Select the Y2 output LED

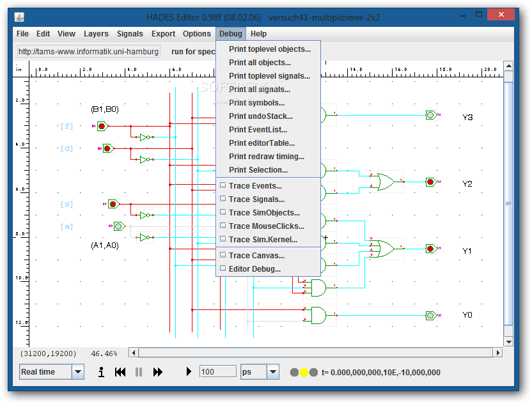coord(431,182)
